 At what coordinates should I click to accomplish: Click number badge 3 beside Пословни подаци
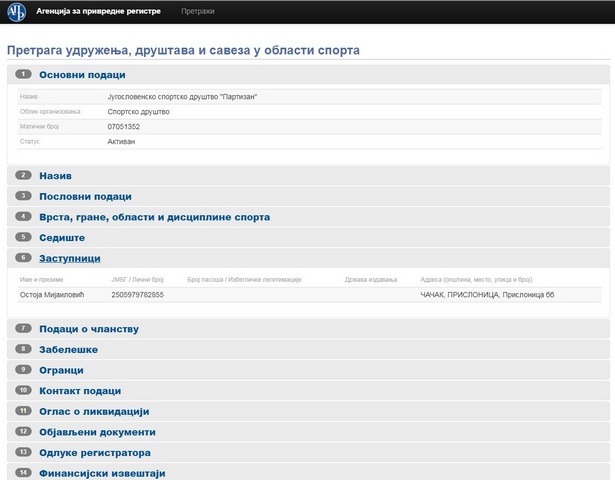coord(24,196)
